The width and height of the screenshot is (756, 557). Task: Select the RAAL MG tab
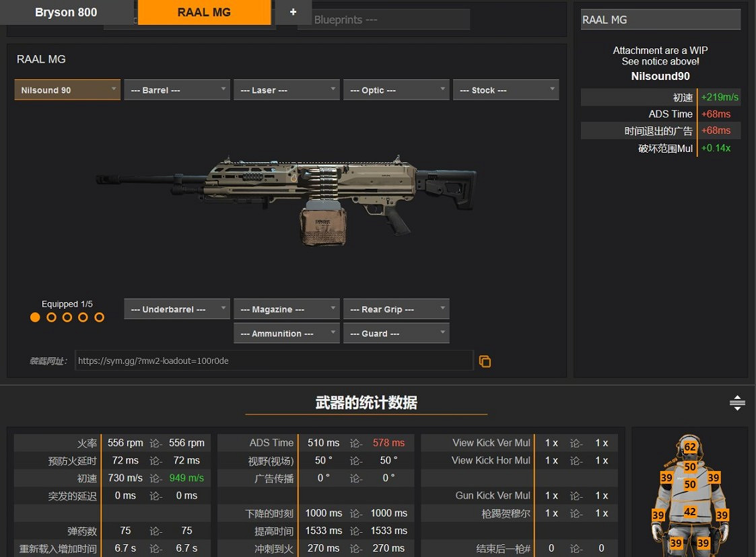click(204, 12)
